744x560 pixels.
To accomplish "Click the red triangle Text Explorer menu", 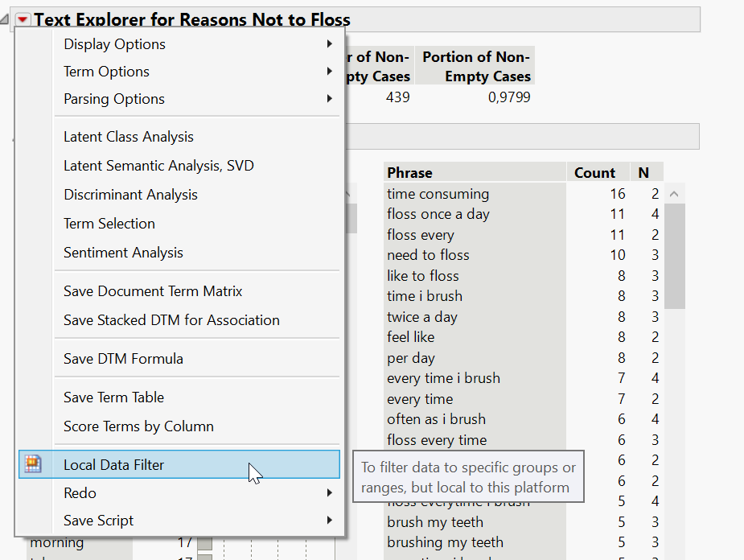I will click(x=23, y=20).
